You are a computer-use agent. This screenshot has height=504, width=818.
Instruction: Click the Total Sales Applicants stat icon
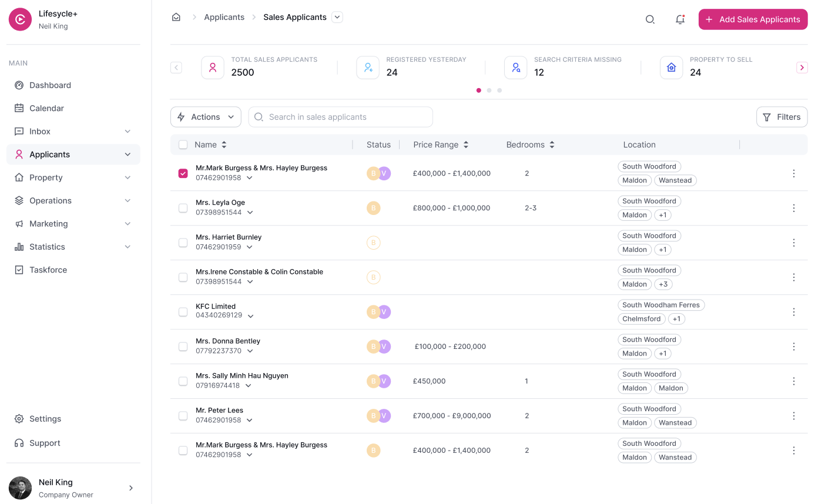point(213,67)
